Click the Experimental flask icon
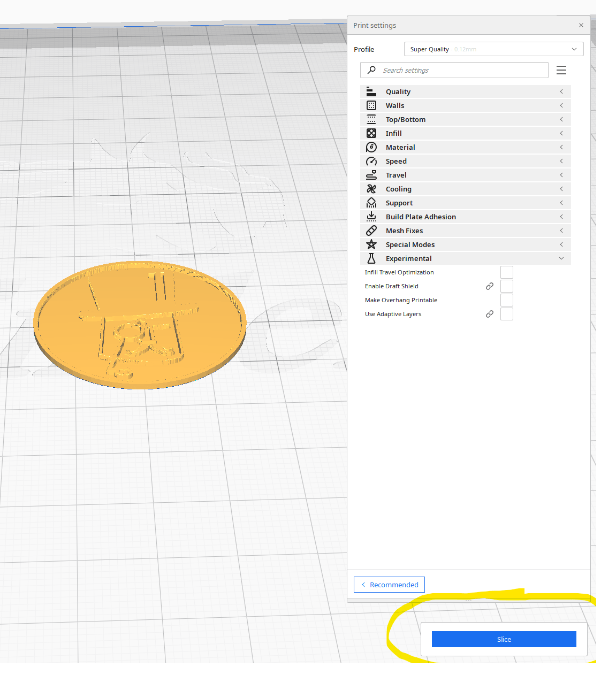Screen dimensions: 616x675 click(371, 258)
